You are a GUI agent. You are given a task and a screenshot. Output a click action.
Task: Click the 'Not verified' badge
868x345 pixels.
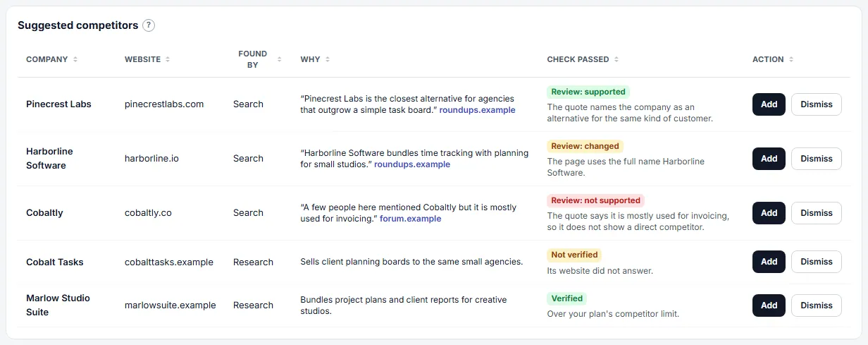point(574,255)
